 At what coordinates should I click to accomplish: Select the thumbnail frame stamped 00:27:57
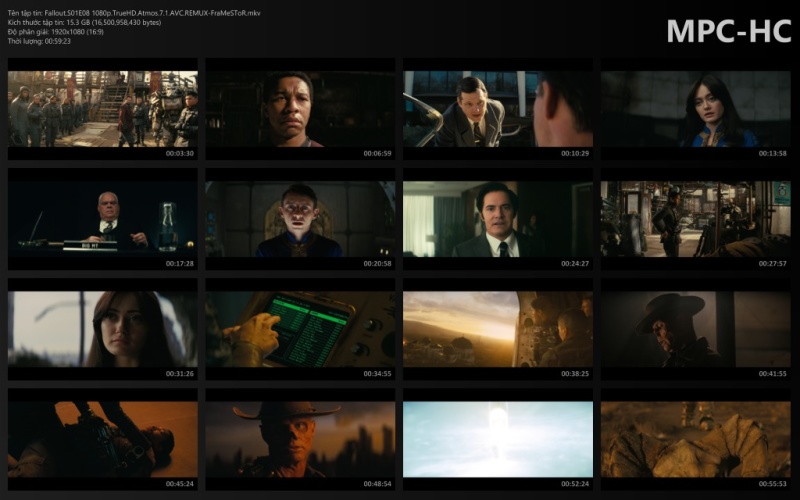click(695, 219)
